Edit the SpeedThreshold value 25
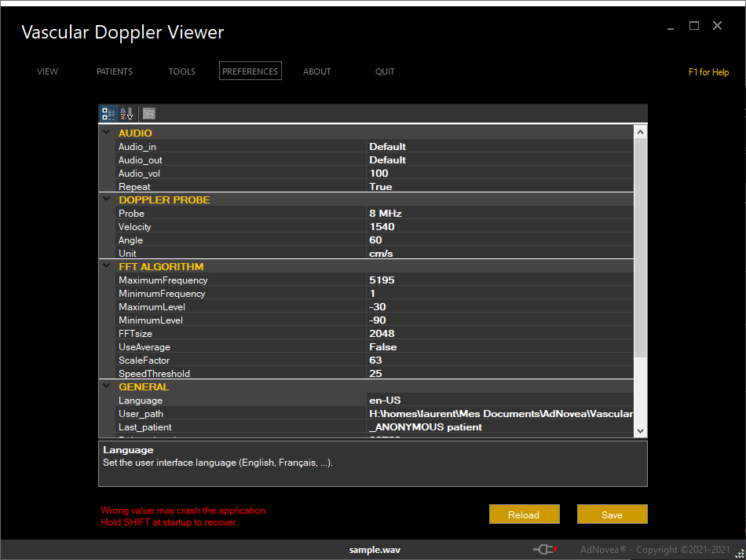 tap(500, 373)
